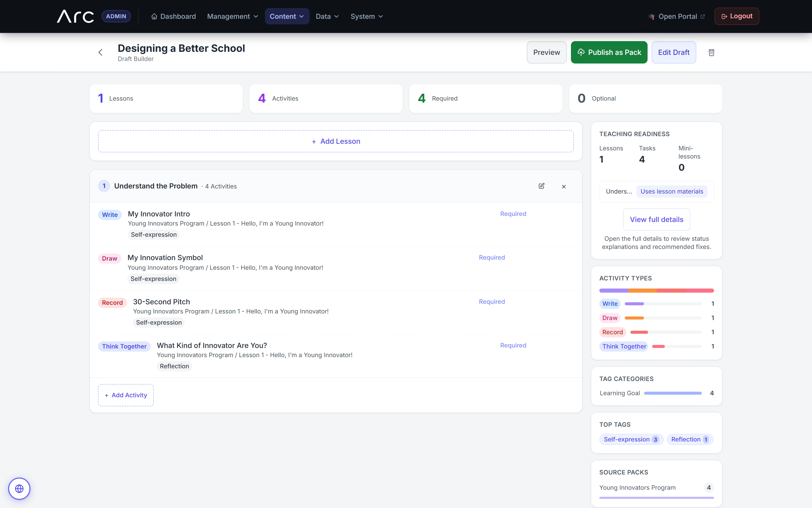Toggle Required on My Innovator Intro
The height and width of the screenshot is (508, 812).
tap(513, 214)
